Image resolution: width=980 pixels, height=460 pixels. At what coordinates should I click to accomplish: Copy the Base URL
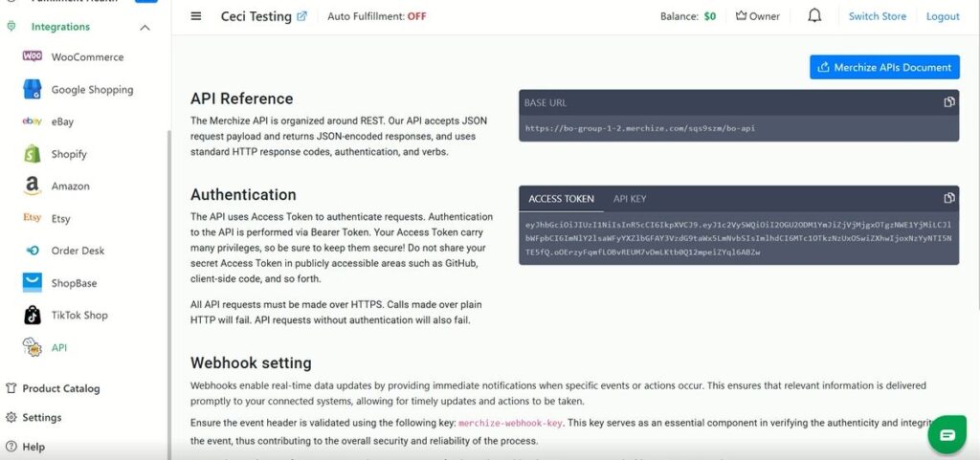[948, 102]
